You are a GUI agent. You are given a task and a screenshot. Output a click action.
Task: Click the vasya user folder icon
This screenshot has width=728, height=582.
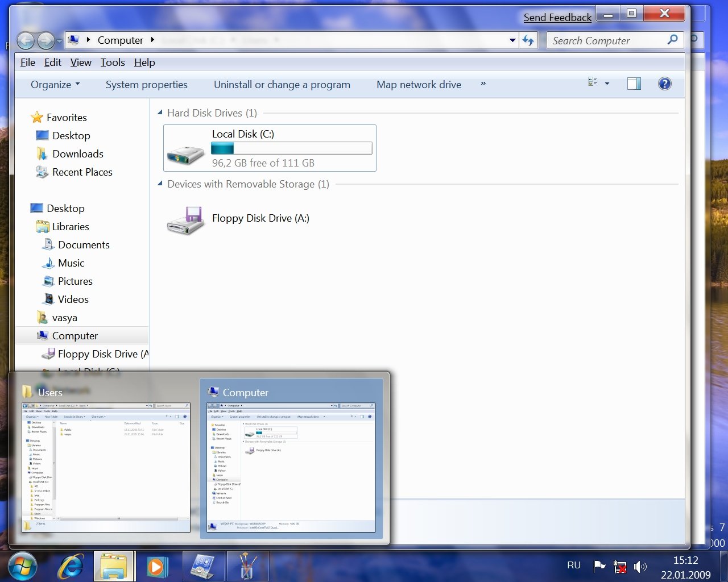(x=42, y=317)
